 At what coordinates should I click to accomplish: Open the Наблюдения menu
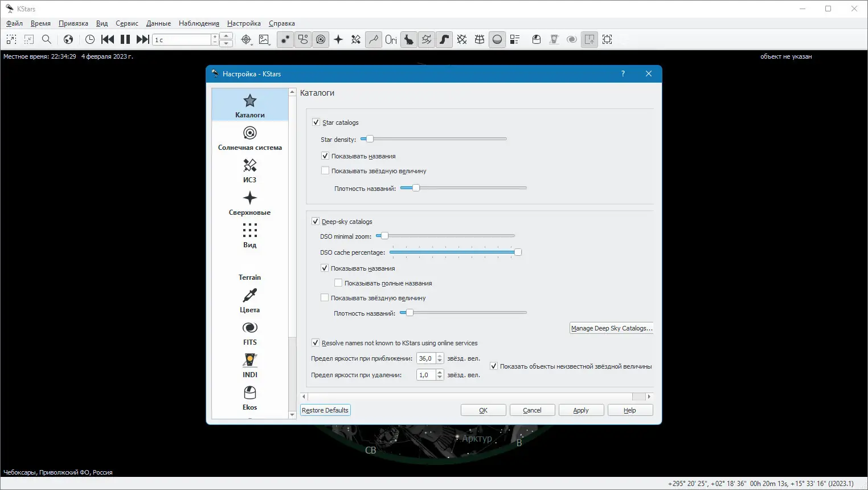(x=199, y=23)
